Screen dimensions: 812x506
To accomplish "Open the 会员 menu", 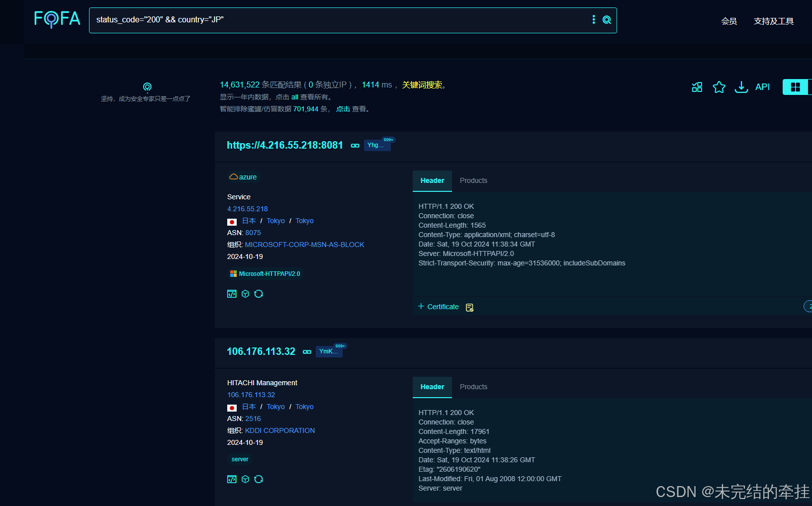I will (x=729, y=21).
